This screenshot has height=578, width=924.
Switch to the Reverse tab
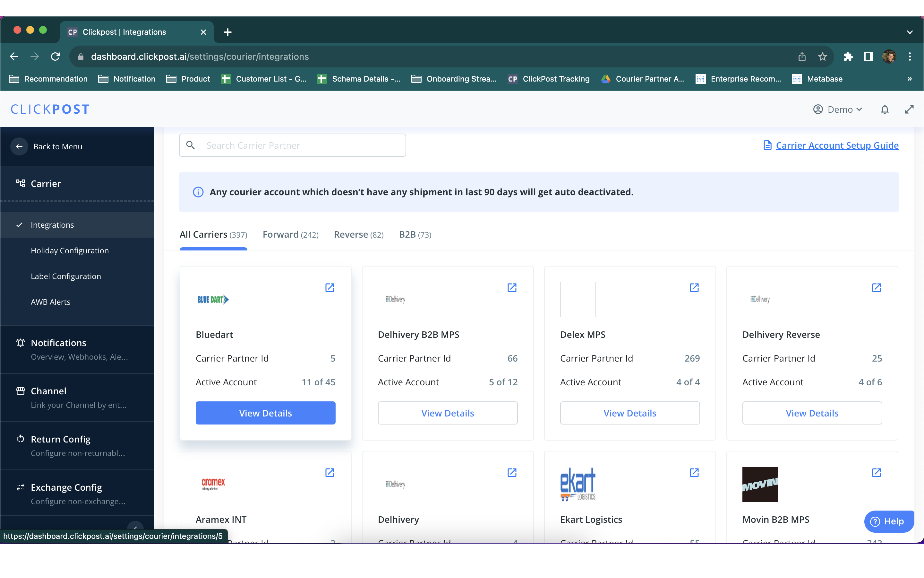point(358,234)
